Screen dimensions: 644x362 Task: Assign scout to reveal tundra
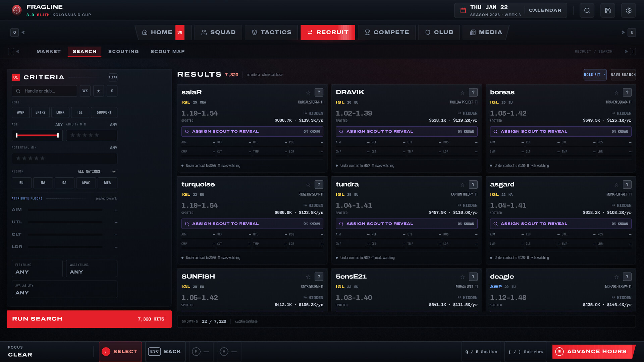tap(407, 224)
